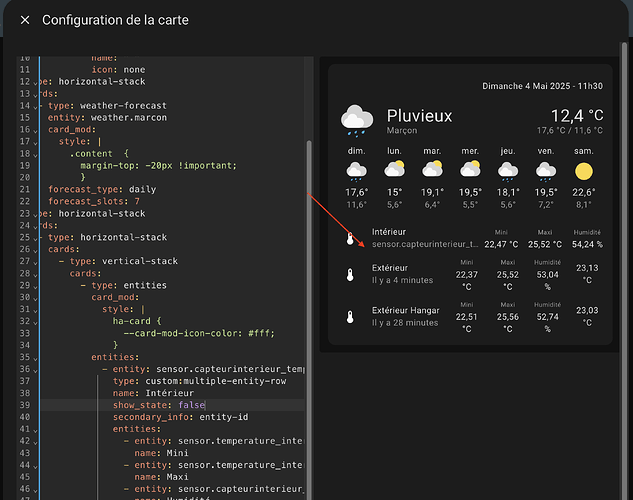Screen dimensions: 633x500
Task: Collapse vertical-stack fold at line 27
Action: coord(36,263)
